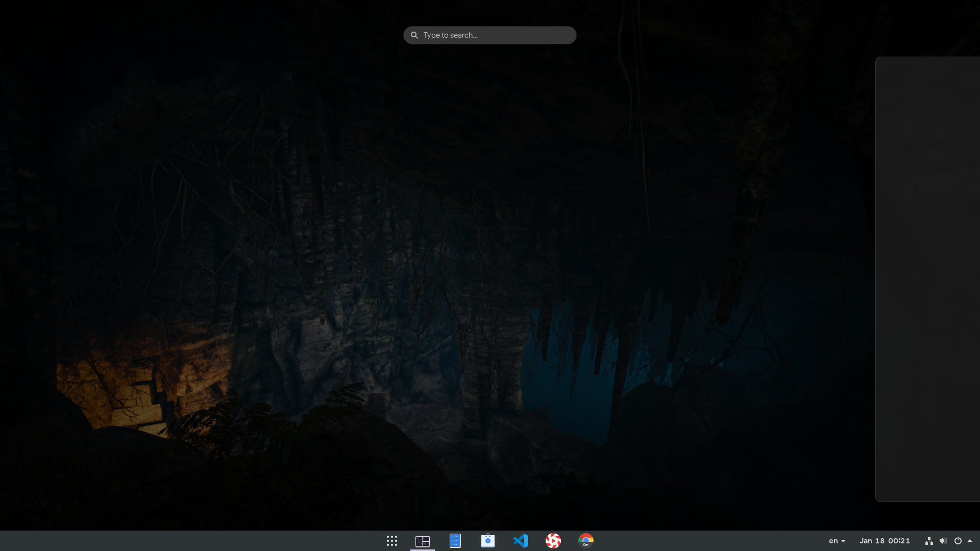Click the power icon in system tray
The height and width of the screenshot is (551, 980).
tap(958, 541)
